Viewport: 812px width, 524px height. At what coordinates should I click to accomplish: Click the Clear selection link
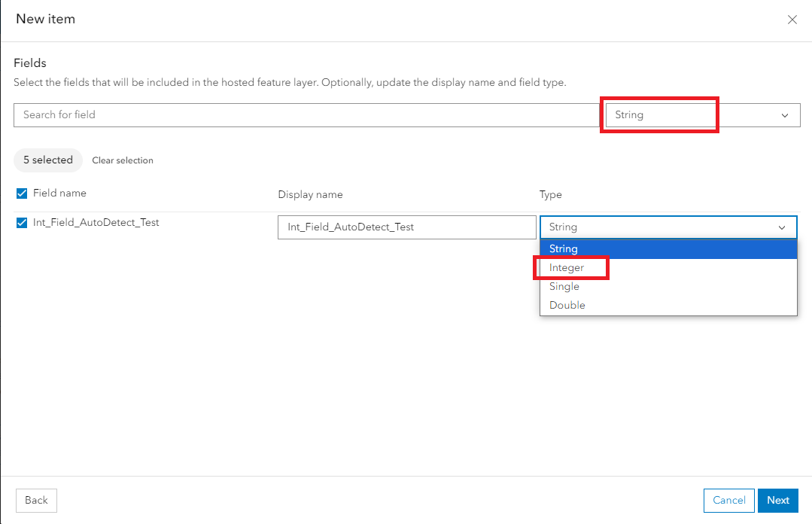123,160
